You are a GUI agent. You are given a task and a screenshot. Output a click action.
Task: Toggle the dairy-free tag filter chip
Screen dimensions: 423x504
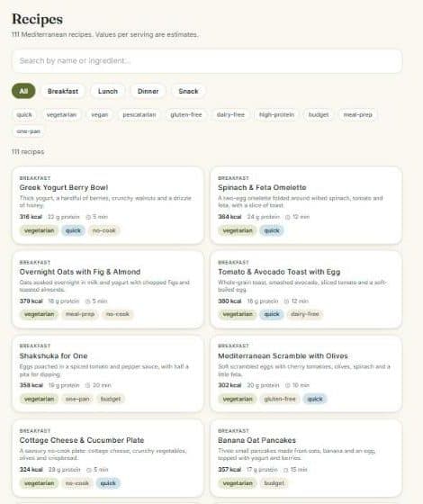pyautogui.click(x=230, y=115)
